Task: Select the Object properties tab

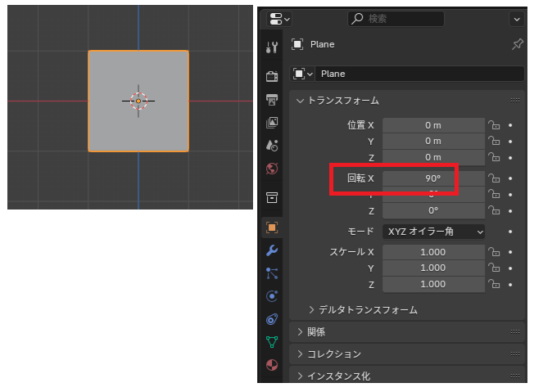Action: (272, 228)
